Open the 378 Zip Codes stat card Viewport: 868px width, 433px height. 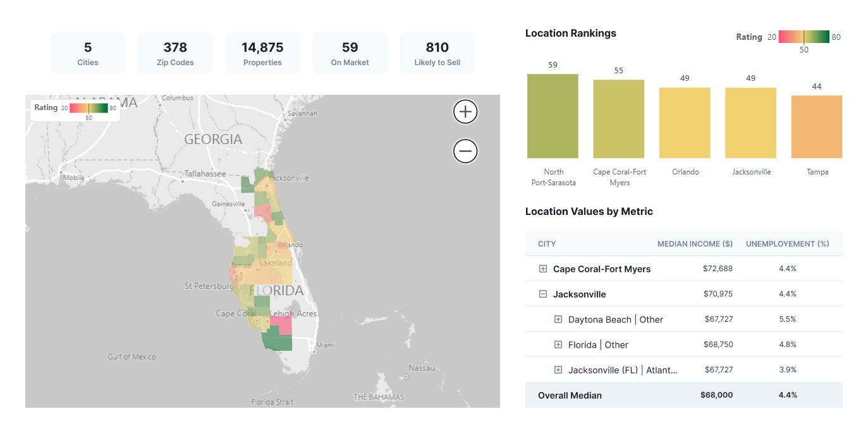(175, 53)
